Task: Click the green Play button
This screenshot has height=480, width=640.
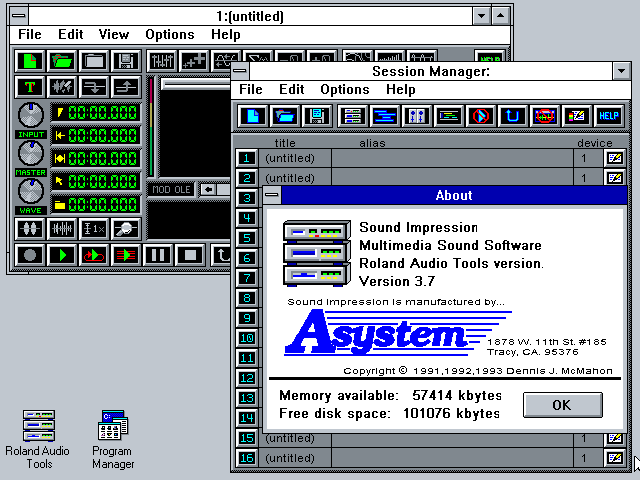Action: 62,256
